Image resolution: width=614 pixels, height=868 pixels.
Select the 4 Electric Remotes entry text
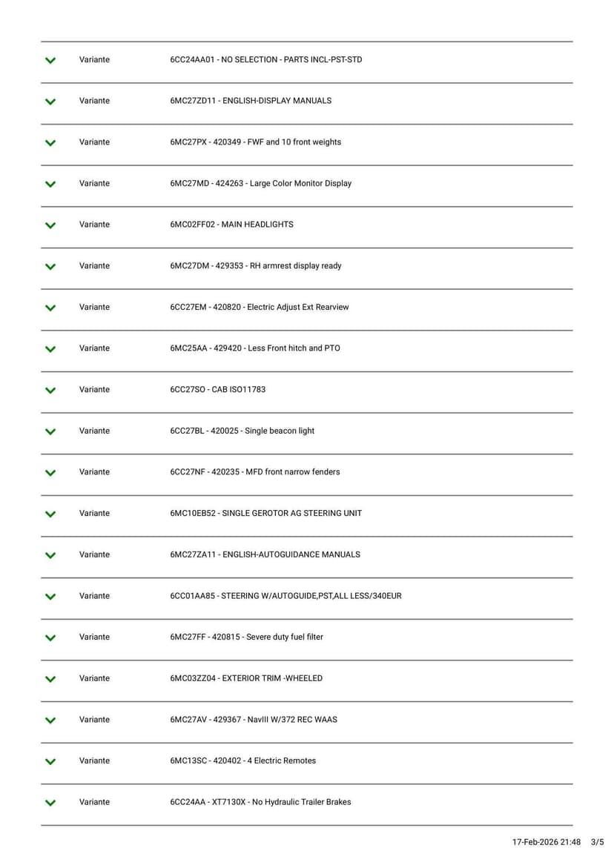point(242,761)
